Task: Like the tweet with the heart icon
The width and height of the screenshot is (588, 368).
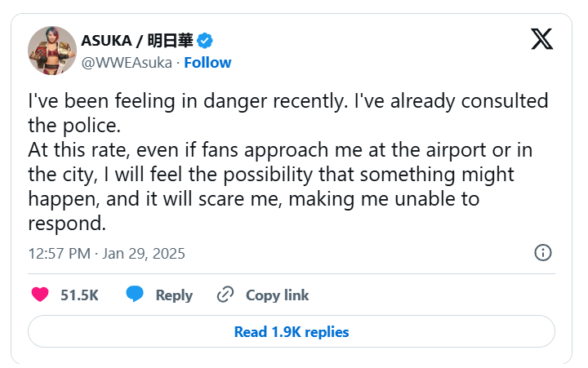Action: [39, 295]
